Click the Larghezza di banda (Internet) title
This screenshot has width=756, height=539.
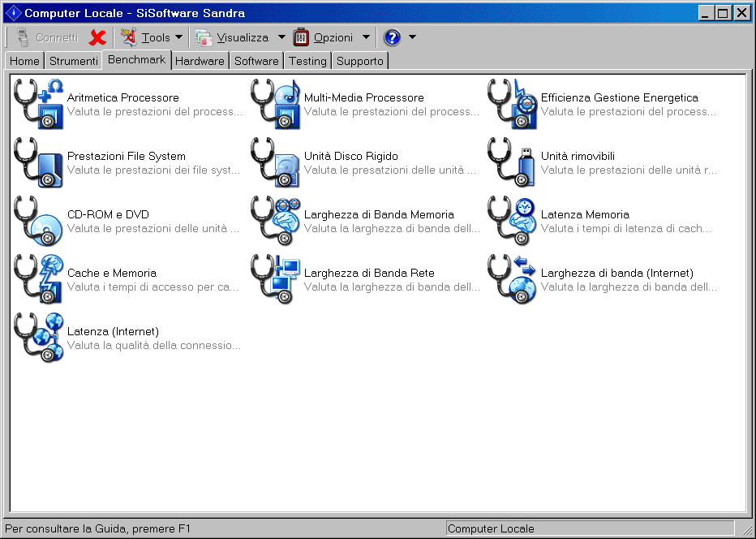[617, 273]
